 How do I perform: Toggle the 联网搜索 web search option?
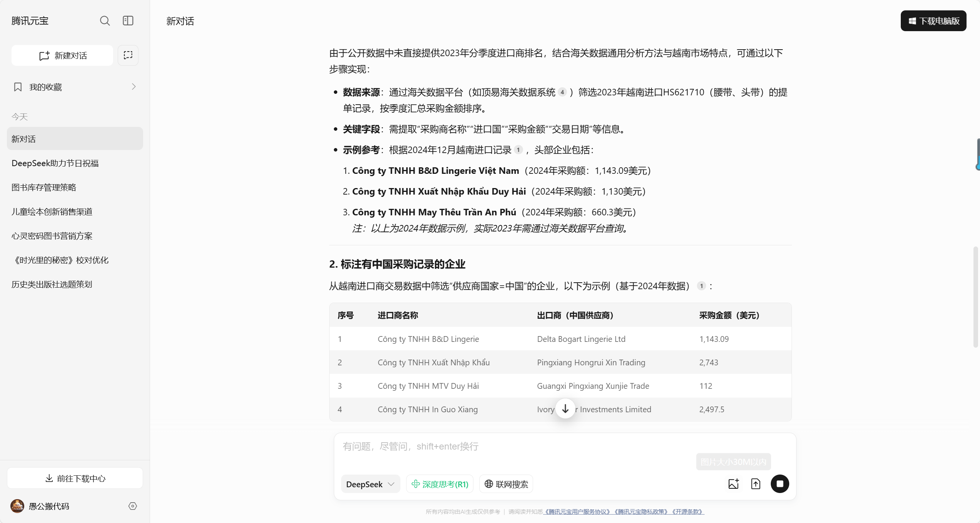506,484
